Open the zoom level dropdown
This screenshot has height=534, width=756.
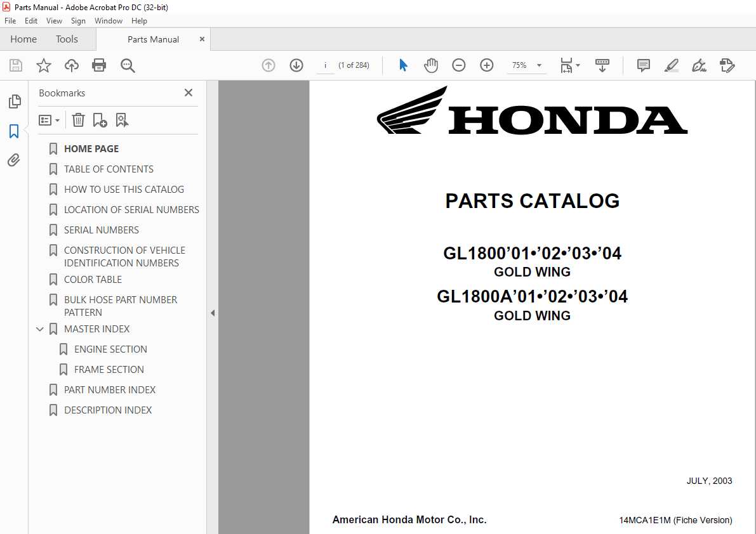pyautogui.click(x=538, y=65)
